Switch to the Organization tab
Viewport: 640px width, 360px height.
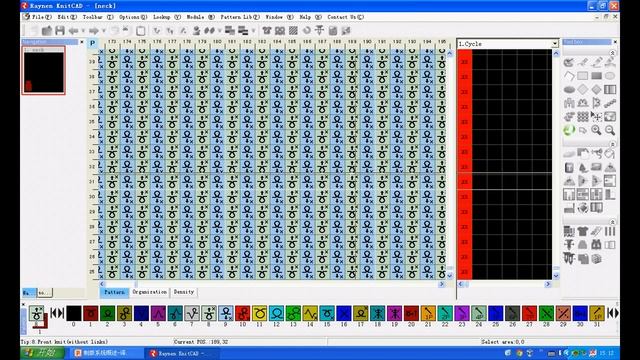[x=149, y=292]
